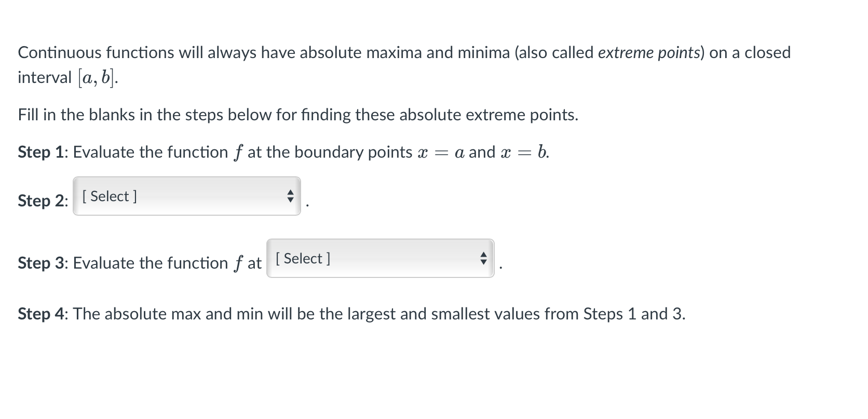Open the Step 3 select dropdown
The width and height of the screenshot is (868, 419).
(x=381, y=259)
